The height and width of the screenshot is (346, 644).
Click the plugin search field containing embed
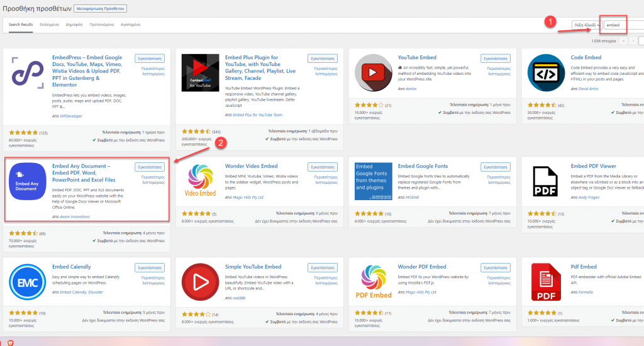[624, 25]
